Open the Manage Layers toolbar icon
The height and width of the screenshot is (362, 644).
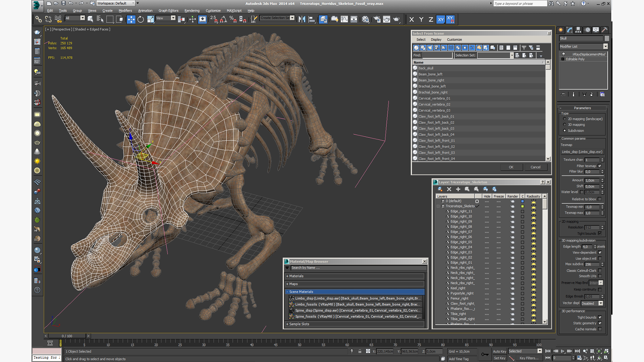[323, 19]
